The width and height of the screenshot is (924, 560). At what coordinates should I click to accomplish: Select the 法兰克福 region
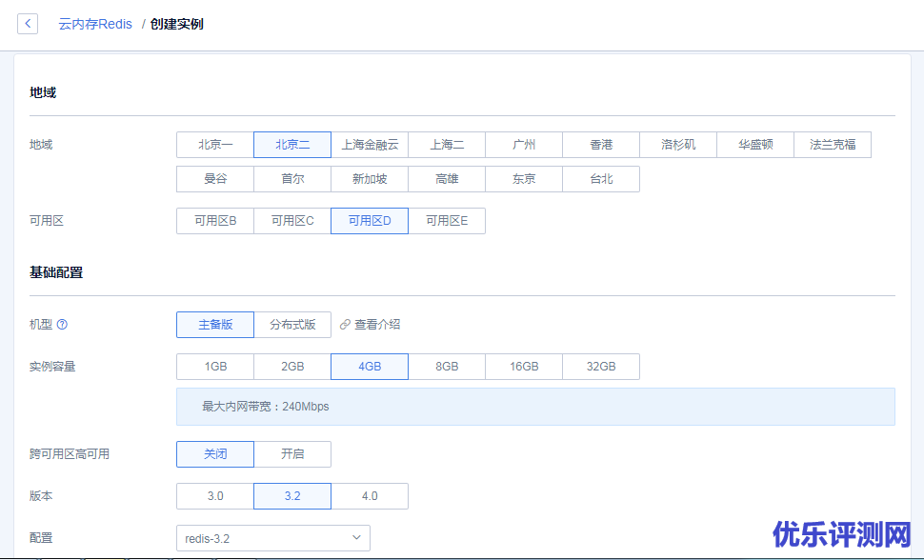click(x=833, y=145)
